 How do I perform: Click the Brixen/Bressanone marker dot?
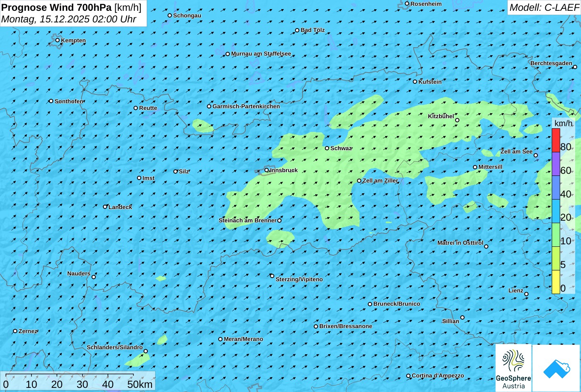316,326
